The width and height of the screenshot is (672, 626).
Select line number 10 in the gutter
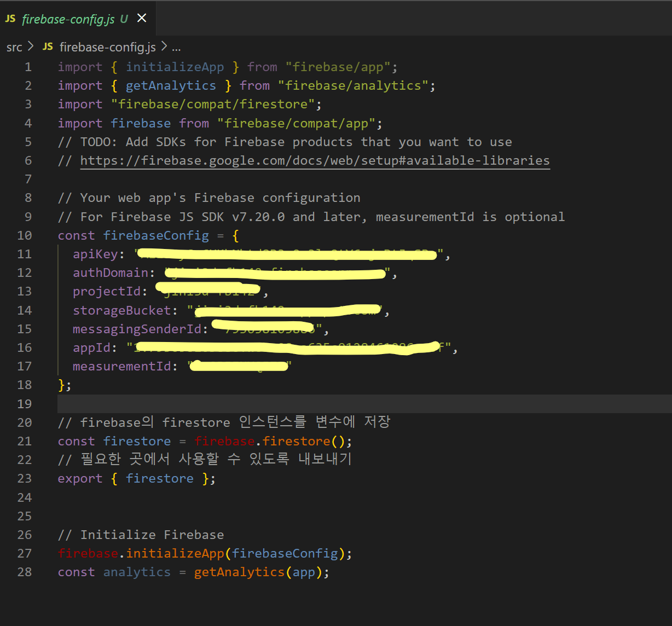click(x=25, y=235)
